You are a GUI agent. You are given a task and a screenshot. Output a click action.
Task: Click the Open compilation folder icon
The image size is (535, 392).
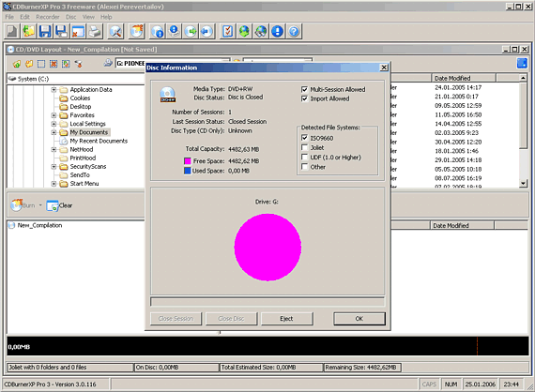28,31
